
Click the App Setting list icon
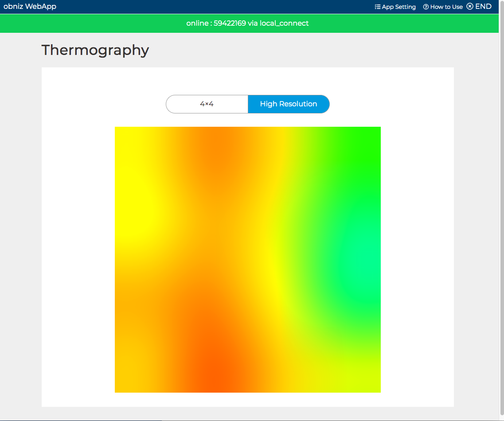coord(377,7)
